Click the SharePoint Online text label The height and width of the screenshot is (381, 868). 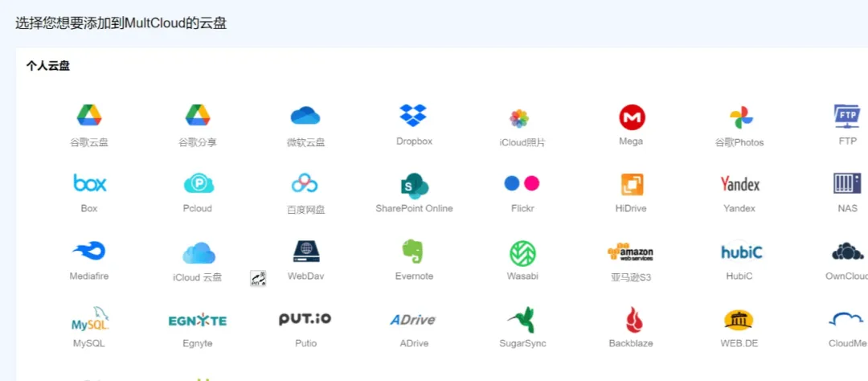point(414,208)
